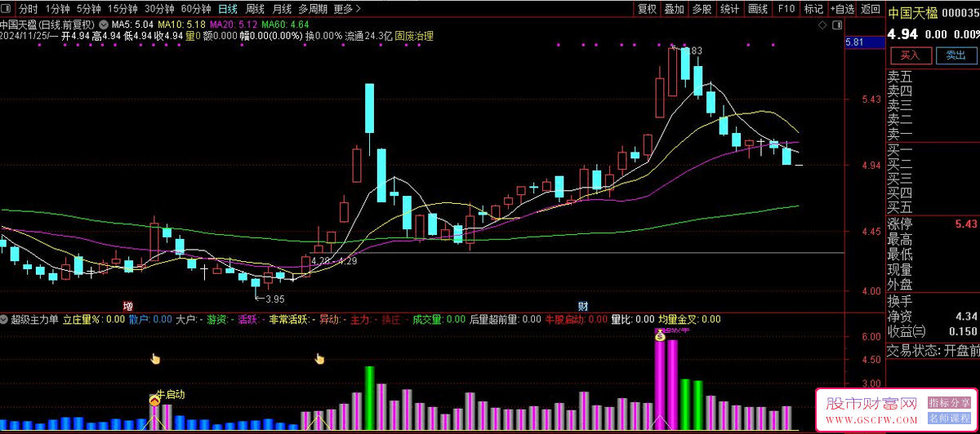
Task: Select the 60分钟 period
Action: [x=196, y=9]
